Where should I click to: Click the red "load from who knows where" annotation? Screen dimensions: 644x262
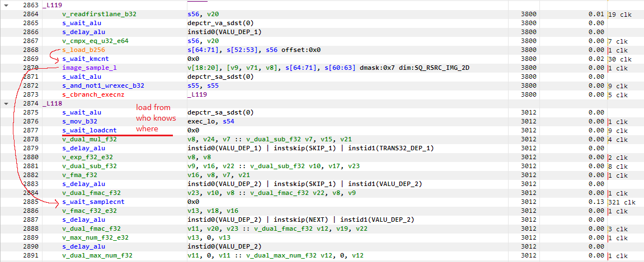pos(156,118)
